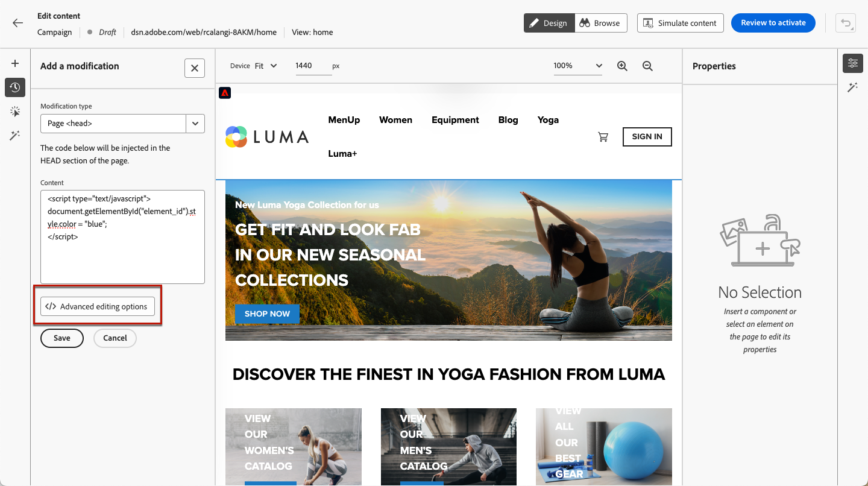Switch to Design mode
Image resolution: width=868 pixels, height=486 pixels.
(549, 23)
